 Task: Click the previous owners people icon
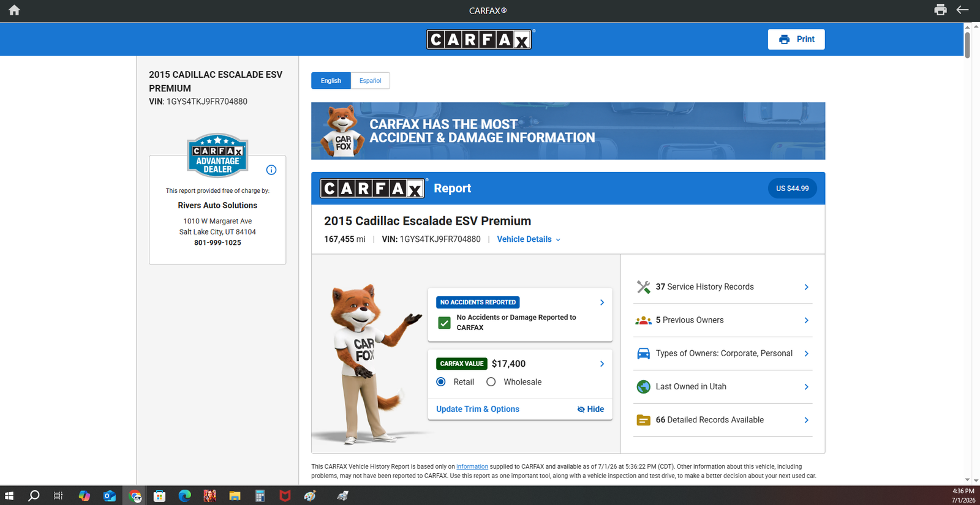point(643,320)
